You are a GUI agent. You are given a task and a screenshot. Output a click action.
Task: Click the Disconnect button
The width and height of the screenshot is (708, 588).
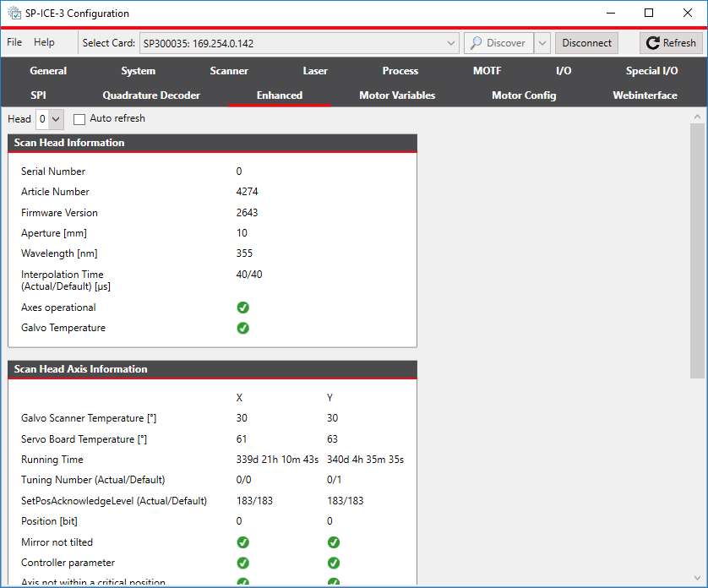pos(586,43)
